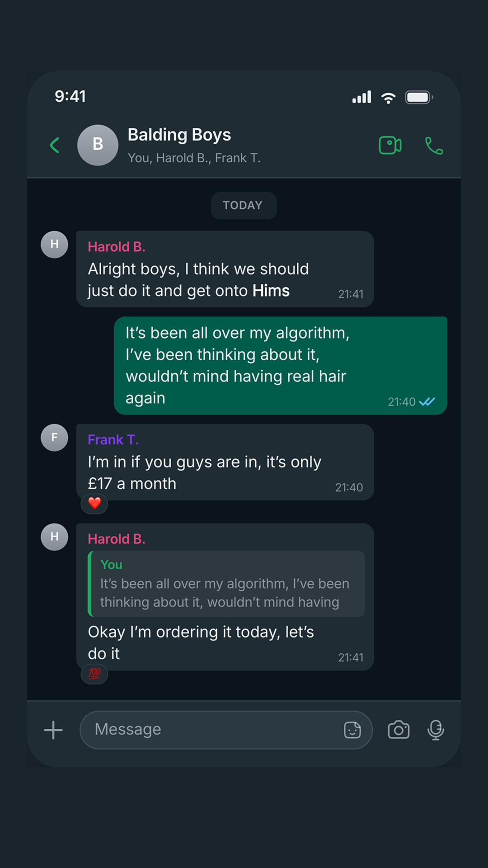Start a voice call using the phone icon
The image size is (488, 868).
[x=434, y=146]
